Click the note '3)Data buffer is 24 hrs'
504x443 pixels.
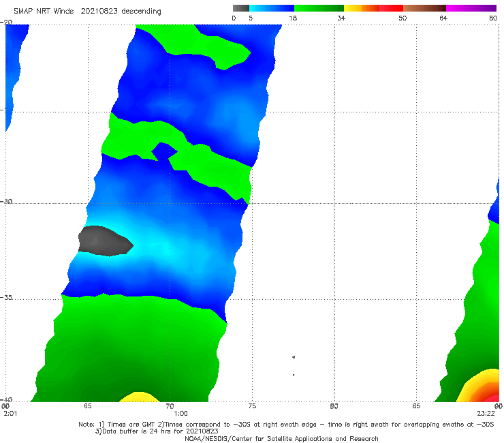157,431
